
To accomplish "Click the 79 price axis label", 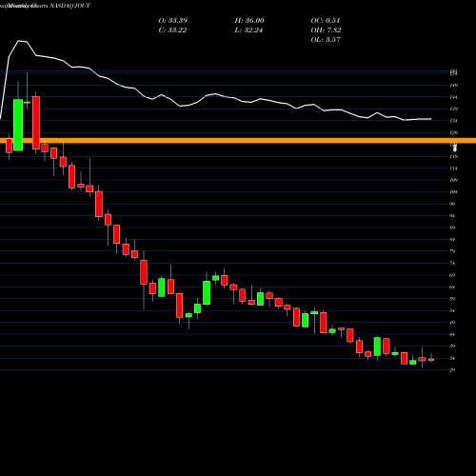I will (453, 251).
